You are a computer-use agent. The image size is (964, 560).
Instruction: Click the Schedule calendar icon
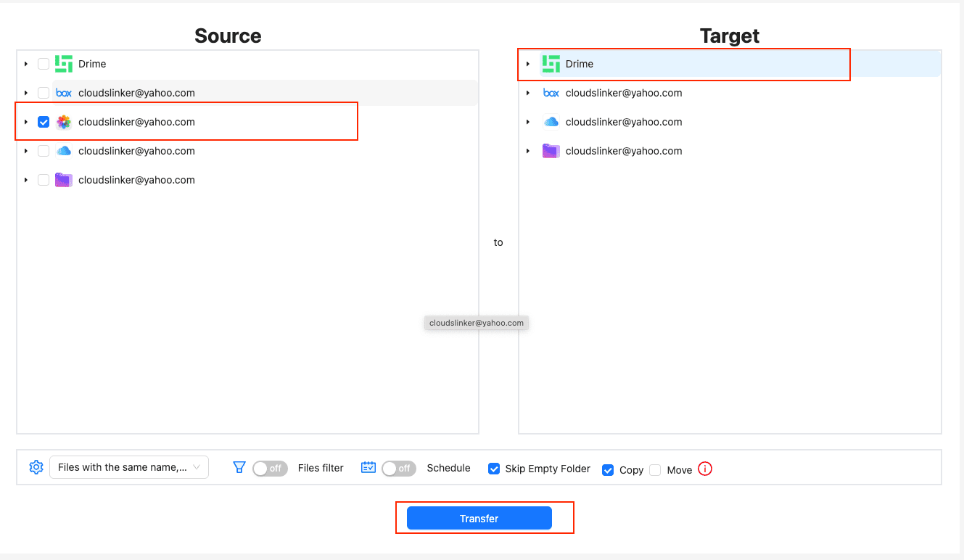[x=368, y=467]
